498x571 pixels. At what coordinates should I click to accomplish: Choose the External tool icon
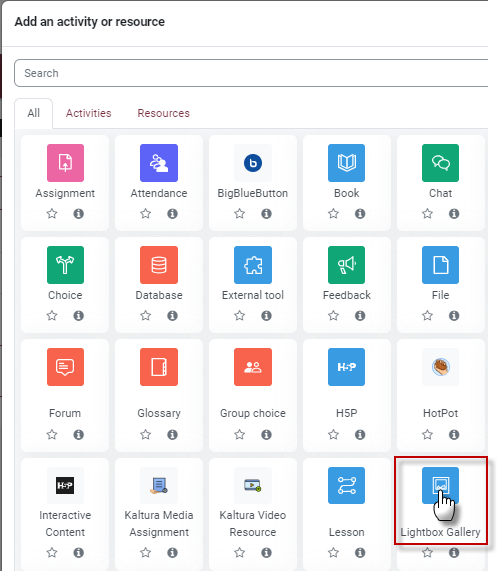point(253,265)
